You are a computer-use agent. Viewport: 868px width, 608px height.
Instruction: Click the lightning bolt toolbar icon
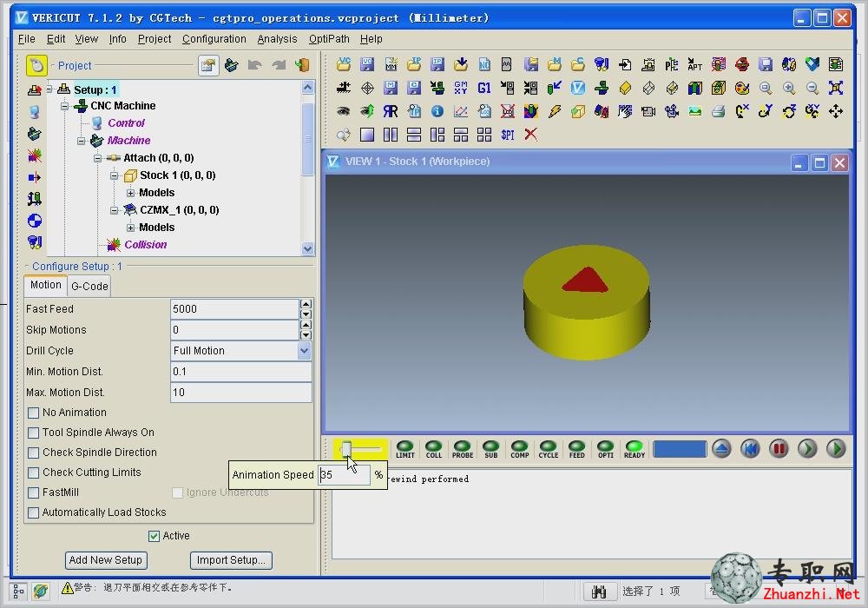click(x=555, y=111)
